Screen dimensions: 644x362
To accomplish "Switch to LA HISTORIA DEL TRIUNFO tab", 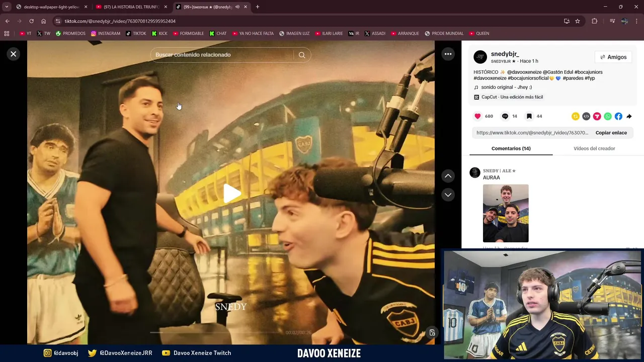I will pos(131,7).
